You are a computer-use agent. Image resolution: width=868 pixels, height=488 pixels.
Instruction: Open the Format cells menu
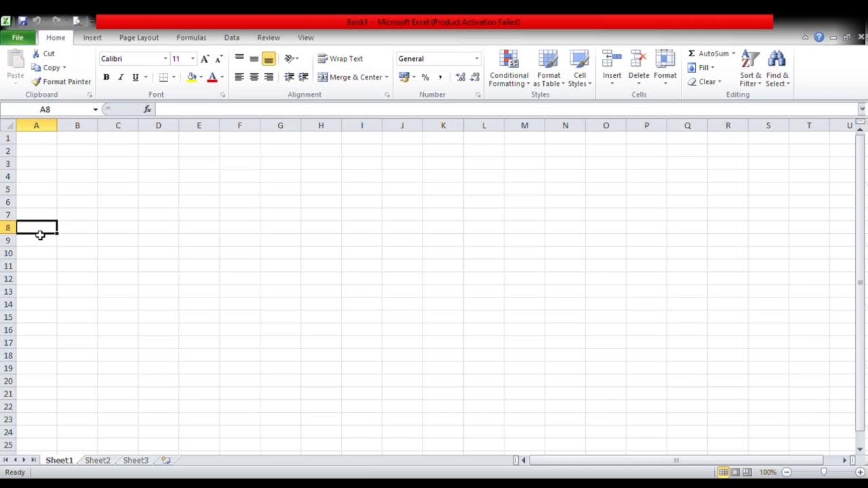(x=665, y=68)
